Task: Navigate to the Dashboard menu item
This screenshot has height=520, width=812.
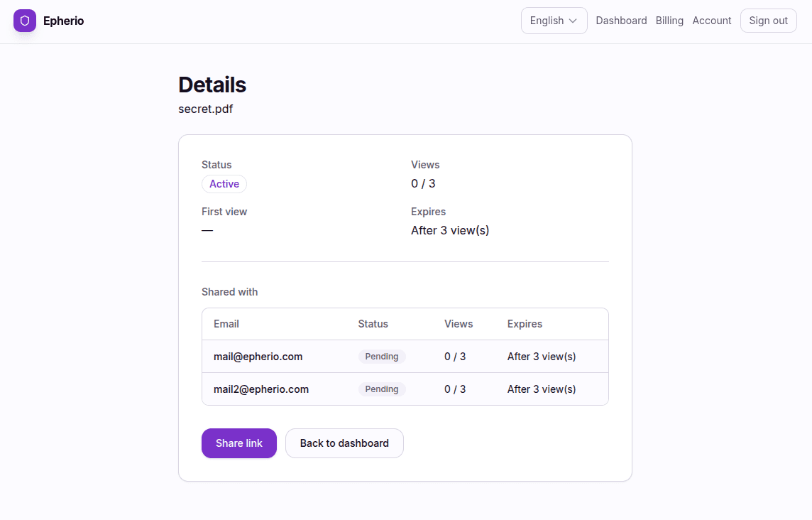Action: (x=621, y=21)
